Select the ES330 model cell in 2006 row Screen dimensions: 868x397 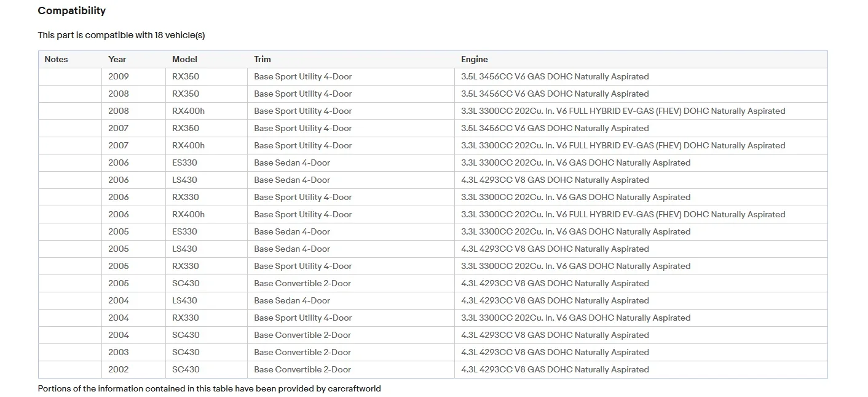(207, 163)
